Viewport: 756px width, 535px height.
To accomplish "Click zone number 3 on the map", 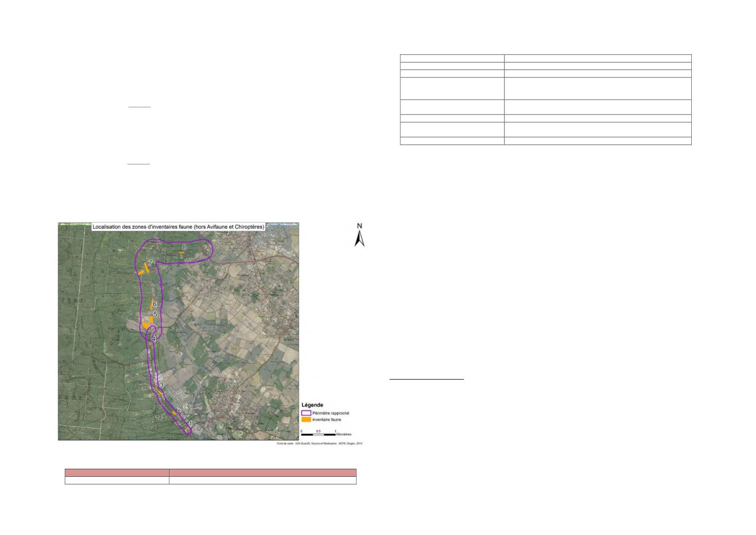I will 161,385.
